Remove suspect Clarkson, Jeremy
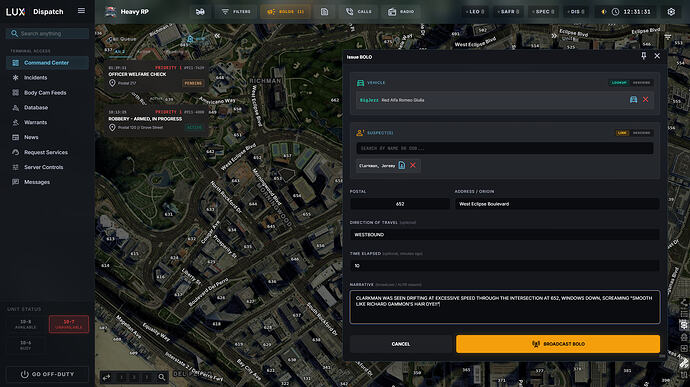 [413, 166]
